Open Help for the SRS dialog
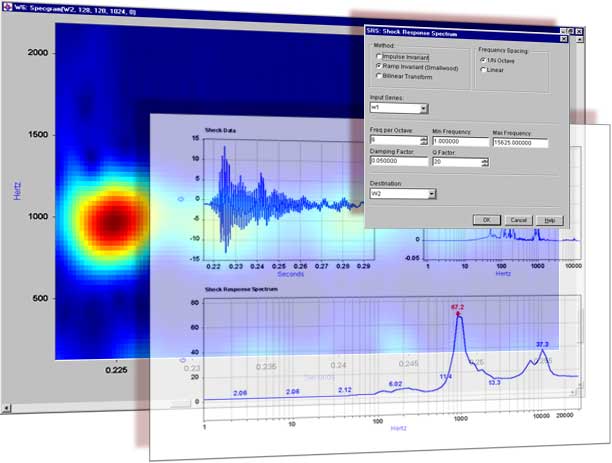The image size is (612, 463). tap(550, 221)
